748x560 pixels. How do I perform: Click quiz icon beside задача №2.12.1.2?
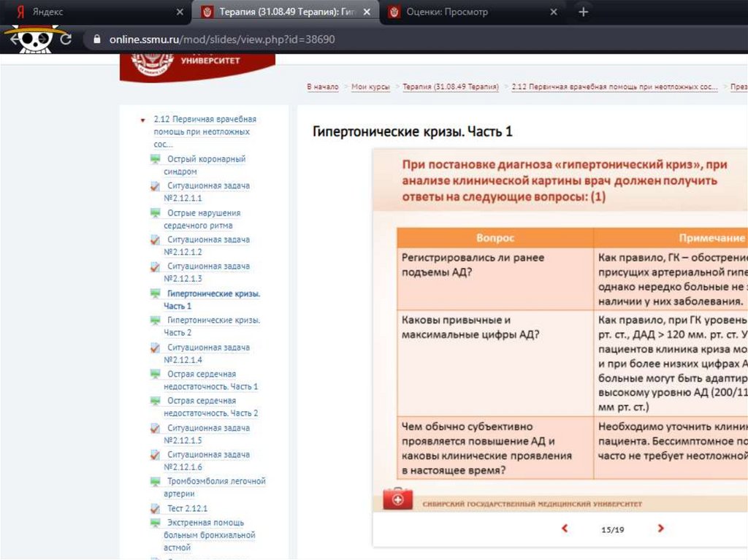[155, 240]
